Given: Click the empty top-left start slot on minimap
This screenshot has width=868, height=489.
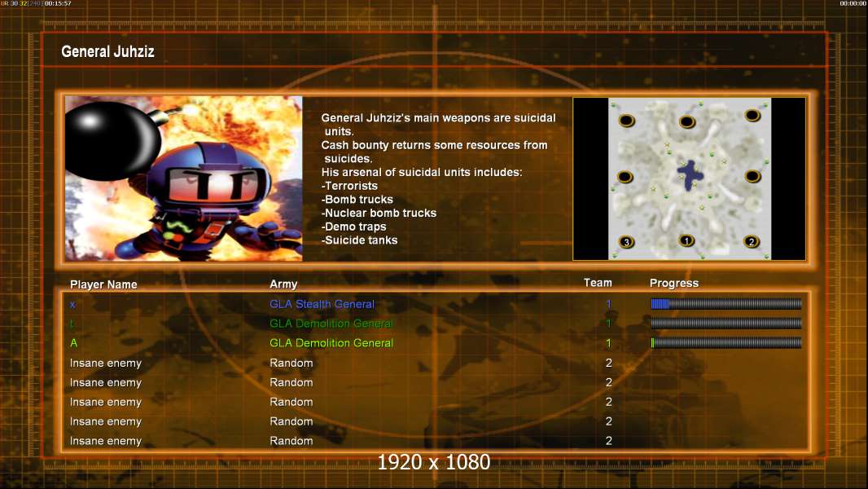Looking at the screenshot, I should coord(626,121).
